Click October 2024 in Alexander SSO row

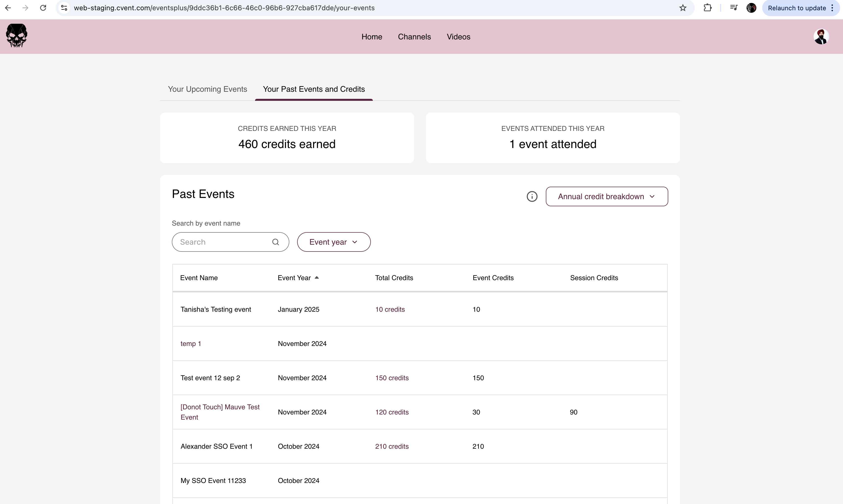(x=298, y=446)
